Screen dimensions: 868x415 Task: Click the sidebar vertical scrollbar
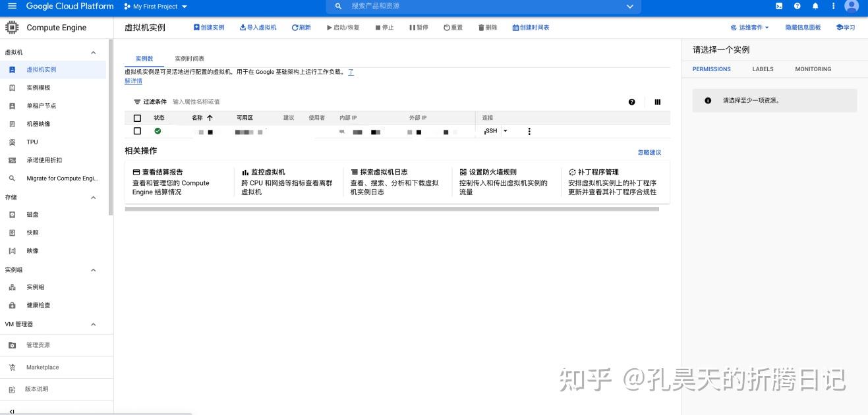pos(111,127)
